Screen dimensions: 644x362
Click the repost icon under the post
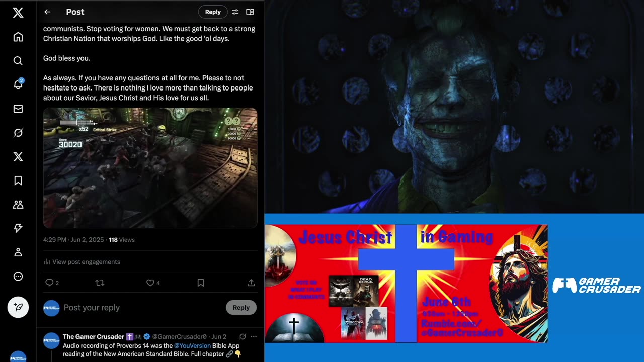point(100,283)
